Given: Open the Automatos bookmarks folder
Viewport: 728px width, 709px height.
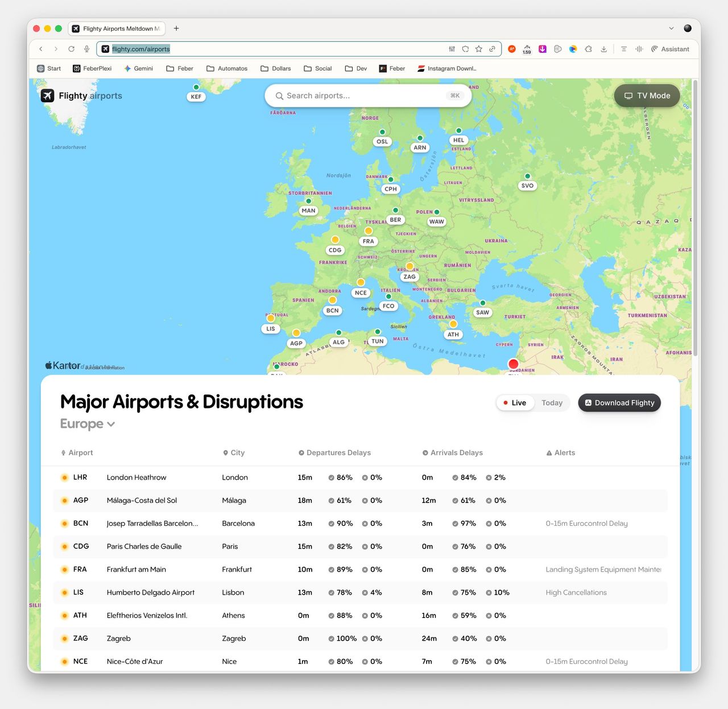Looking at the screenshot, I should [x=227, y=68].
